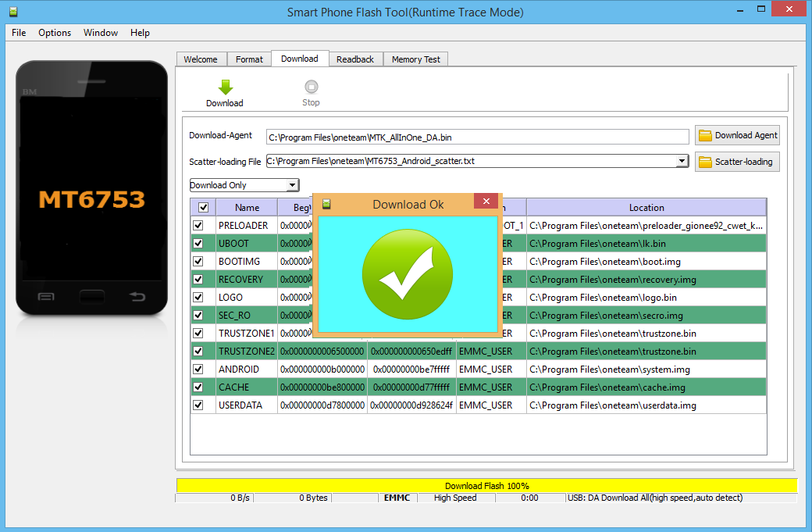Switch to the Memory Test tab

[415, 59]
